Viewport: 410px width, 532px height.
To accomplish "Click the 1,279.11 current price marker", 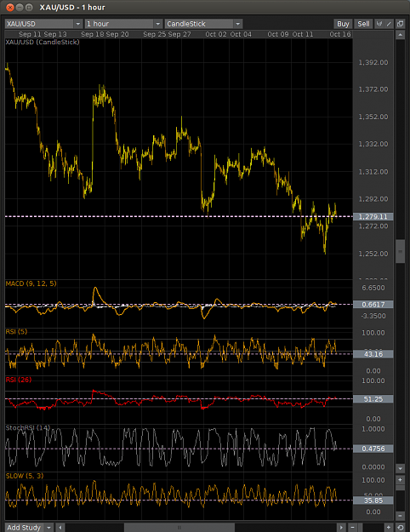I will click(x=373, y=216).
